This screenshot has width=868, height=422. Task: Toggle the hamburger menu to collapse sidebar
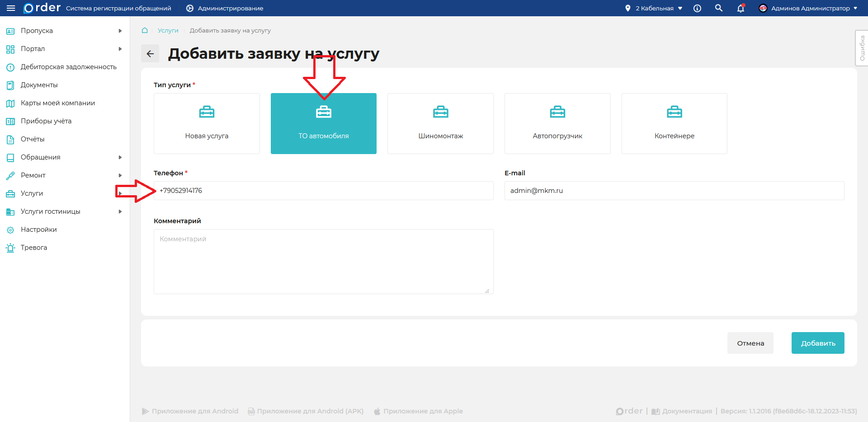pos(11,8)
